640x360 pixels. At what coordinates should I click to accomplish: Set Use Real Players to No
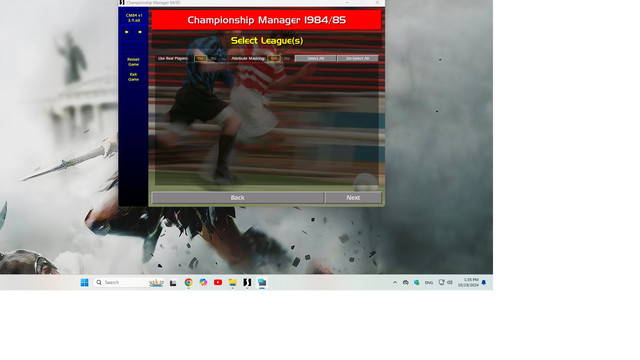tap(213, 58)
